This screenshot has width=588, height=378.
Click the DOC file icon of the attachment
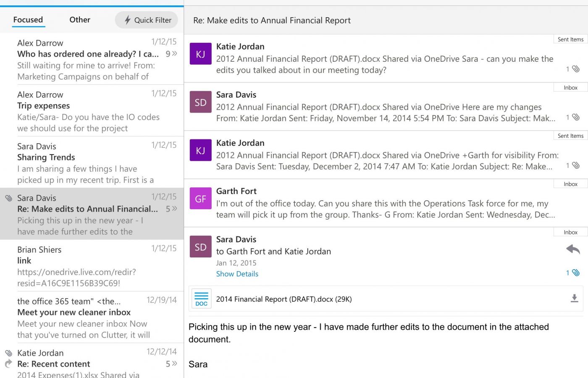click(201, 299)
